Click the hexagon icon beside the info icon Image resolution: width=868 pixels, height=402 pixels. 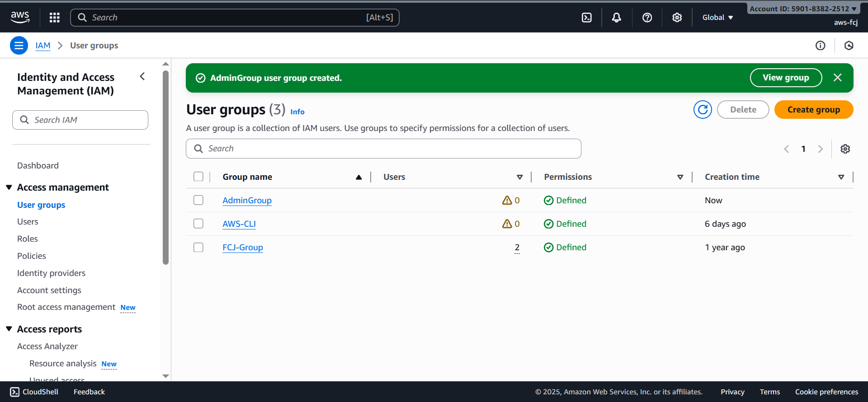[x=849, y=45]
